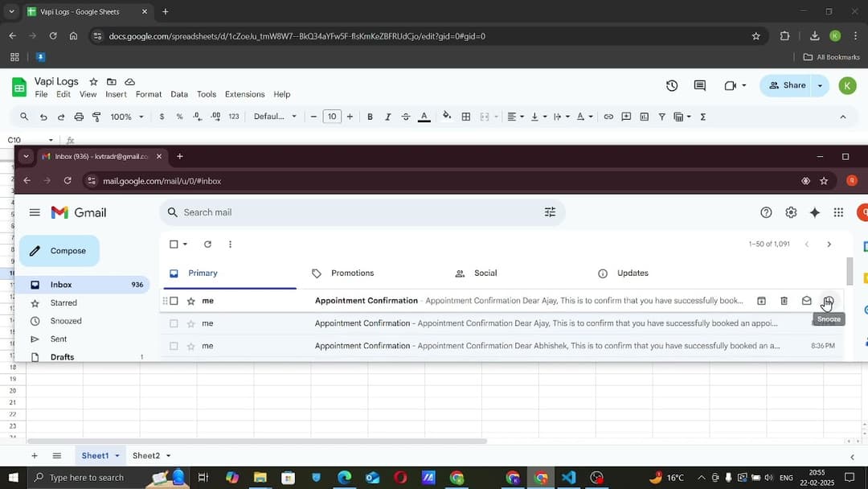
Task: Open the Gmail select dropdown arrow
Action: point(185,244)
